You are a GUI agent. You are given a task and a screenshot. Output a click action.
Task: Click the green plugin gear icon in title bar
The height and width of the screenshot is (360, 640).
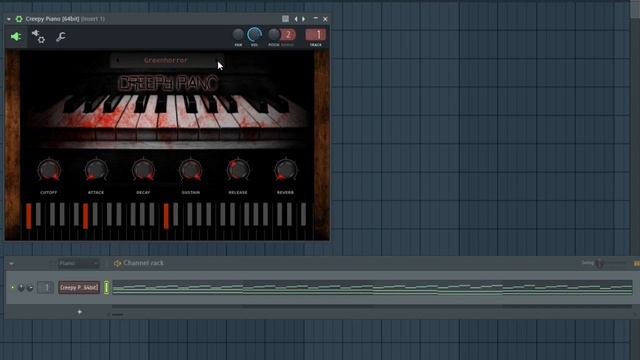[x=19, y=19]
